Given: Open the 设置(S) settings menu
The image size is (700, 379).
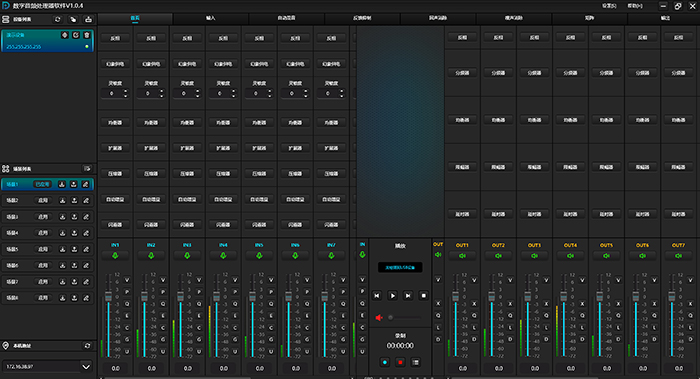Looking at the screenshot, I should coord(609,6).
